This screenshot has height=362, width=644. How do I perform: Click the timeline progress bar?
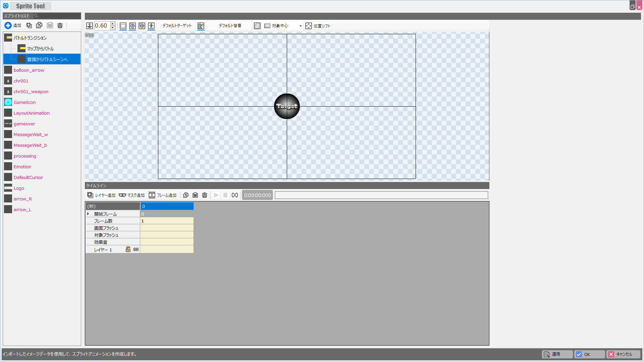(381, 195)
